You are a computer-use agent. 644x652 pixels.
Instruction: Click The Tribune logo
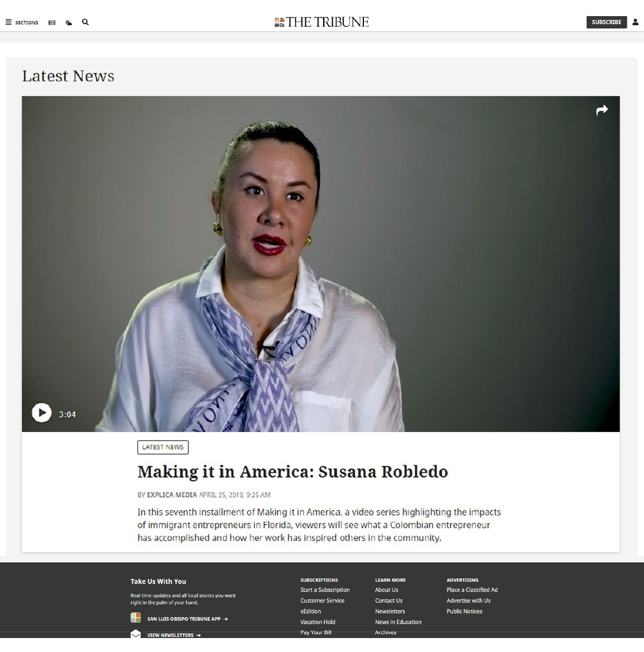click(x=321, y=22)
